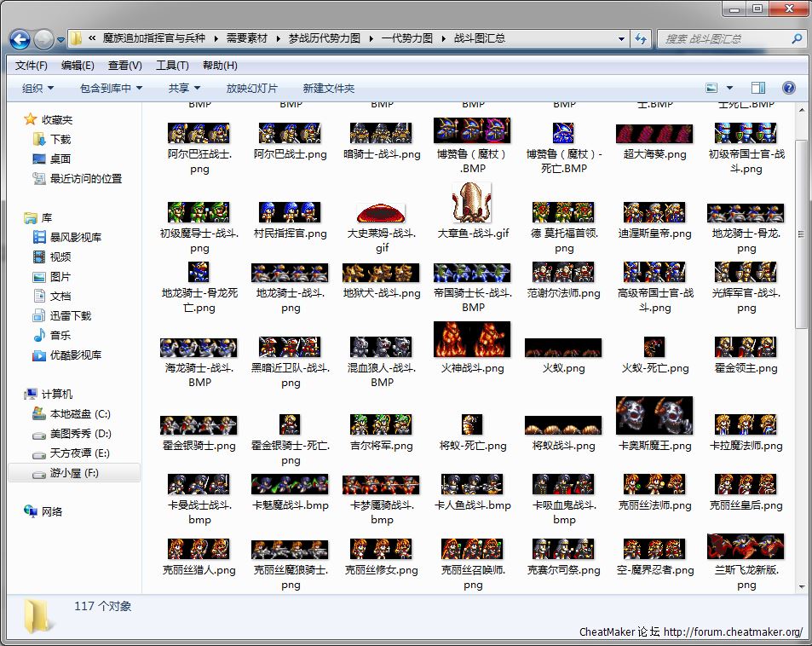
Task: Select 网络 in the navigation pane
Action: click(52, 511)
